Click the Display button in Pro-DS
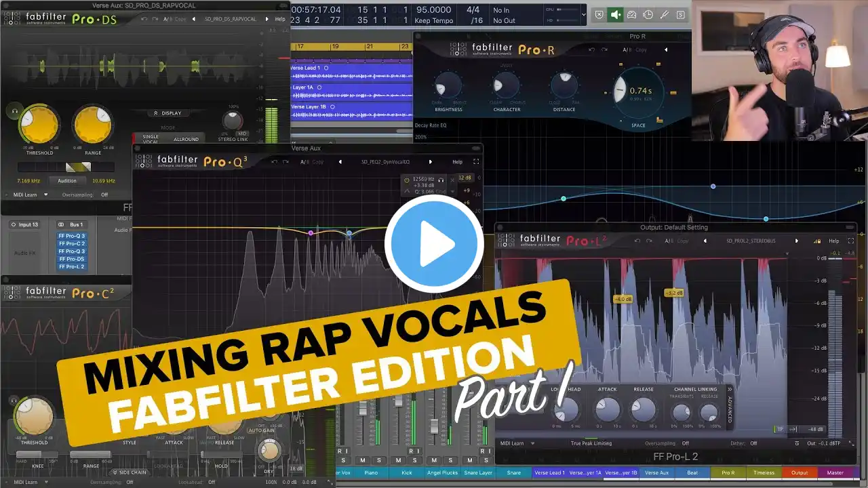868x488 pixels. (x=167, y=113)
